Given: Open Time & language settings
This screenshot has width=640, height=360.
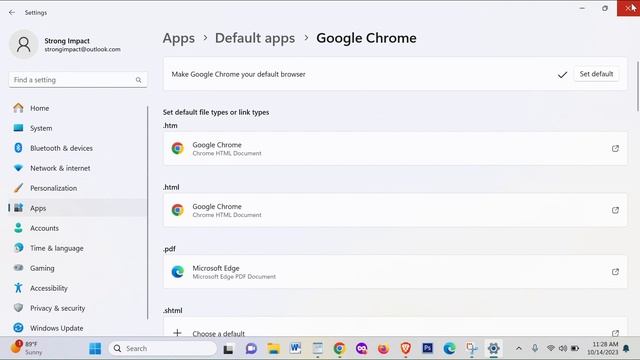Looking at the screenshot, I should pos(78,248).
